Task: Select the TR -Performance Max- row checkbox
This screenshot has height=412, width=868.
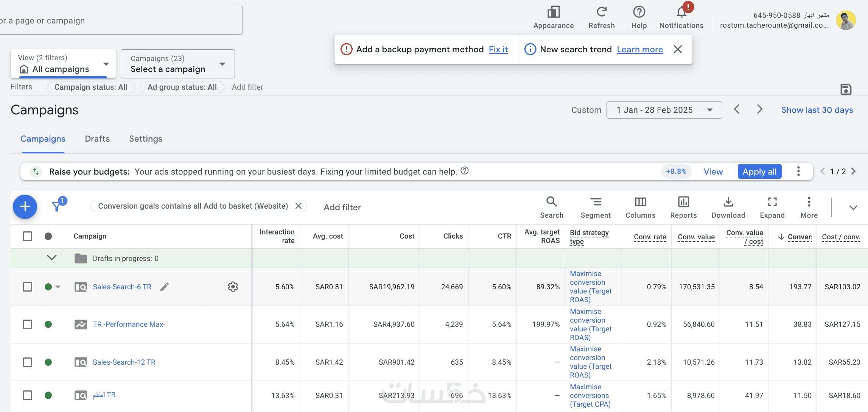Action: pyautogui.click(x=27, y=325)
